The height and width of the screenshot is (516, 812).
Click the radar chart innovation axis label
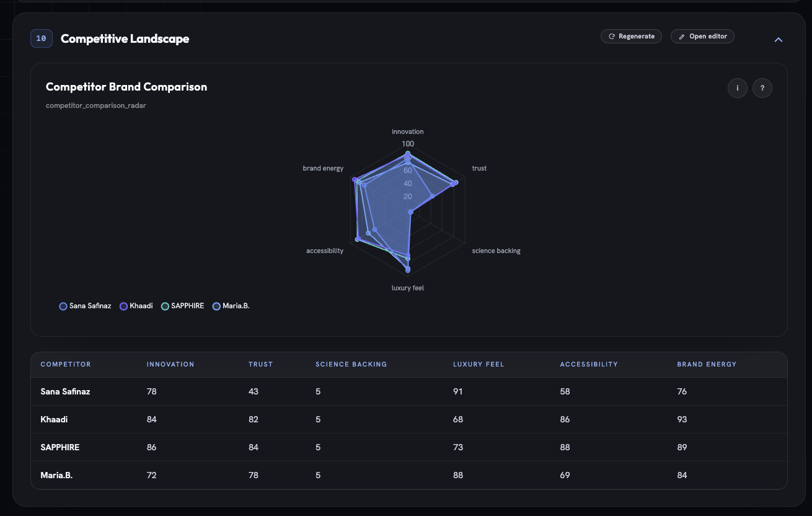pos(408,131)
